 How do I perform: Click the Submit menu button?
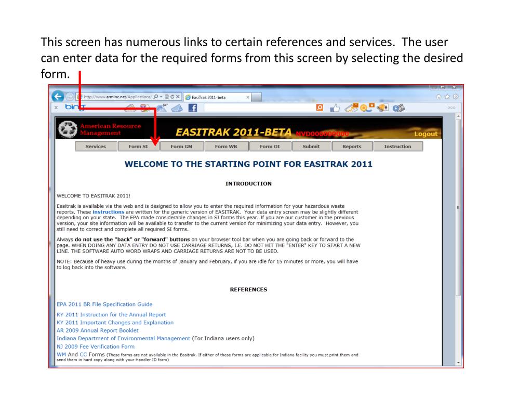tap(311, 147)
